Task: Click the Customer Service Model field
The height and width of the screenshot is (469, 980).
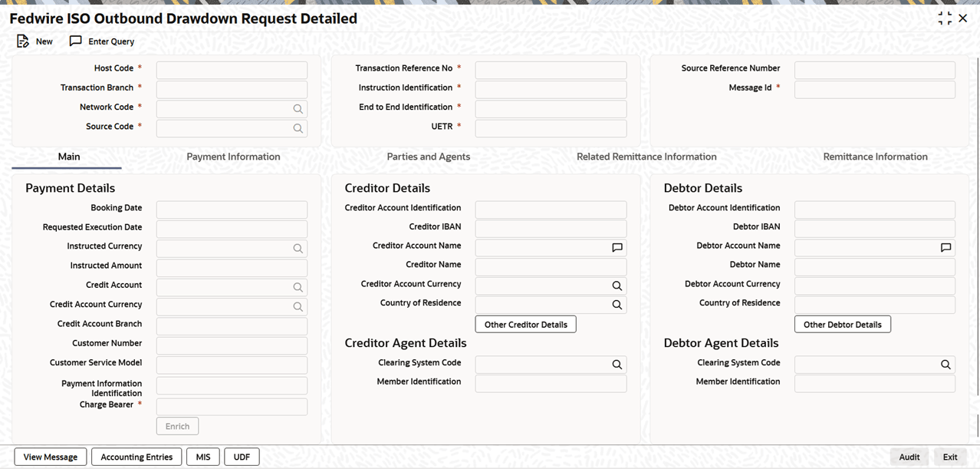Action: pyautogui.click(x=232, y=364)
